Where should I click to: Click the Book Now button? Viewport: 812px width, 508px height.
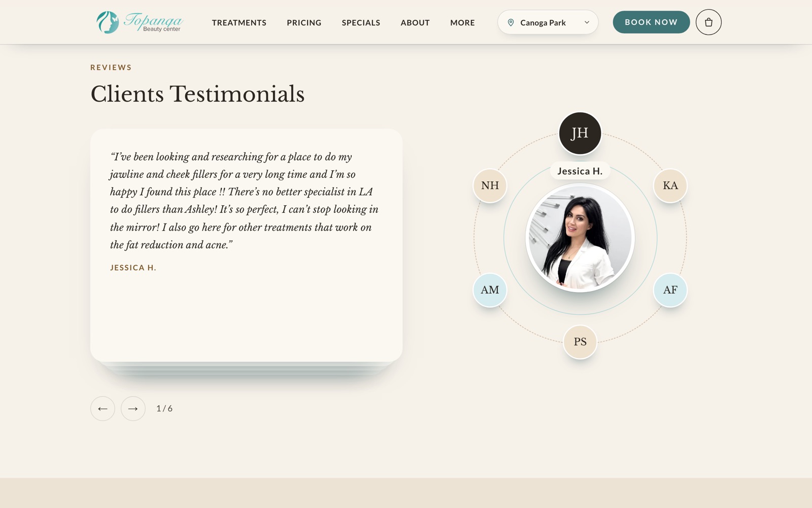pyautogui.click(x=651, y=22)
